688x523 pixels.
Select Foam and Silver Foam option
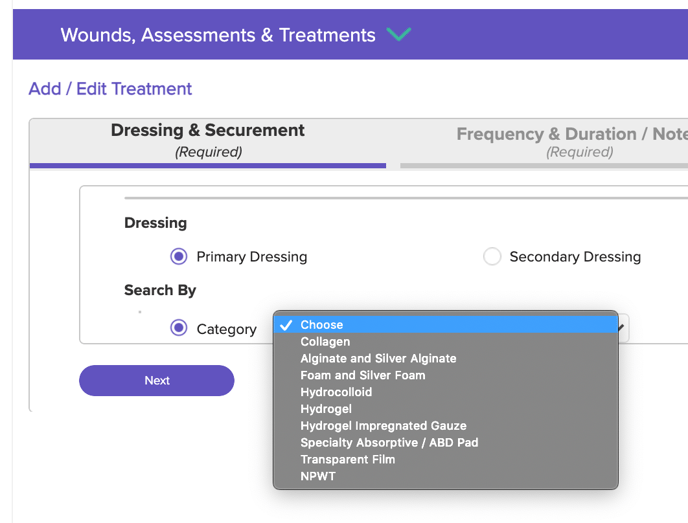(x=363, y=376)
